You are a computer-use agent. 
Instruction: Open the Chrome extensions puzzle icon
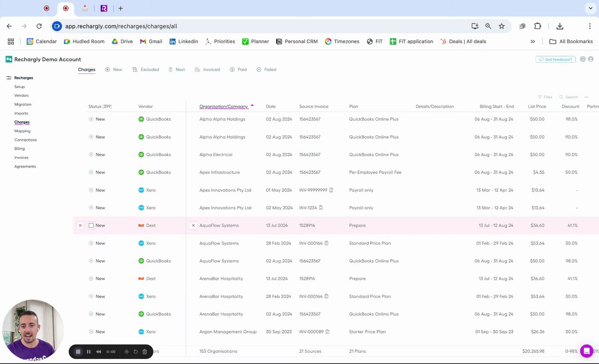(x=537, y=26)
